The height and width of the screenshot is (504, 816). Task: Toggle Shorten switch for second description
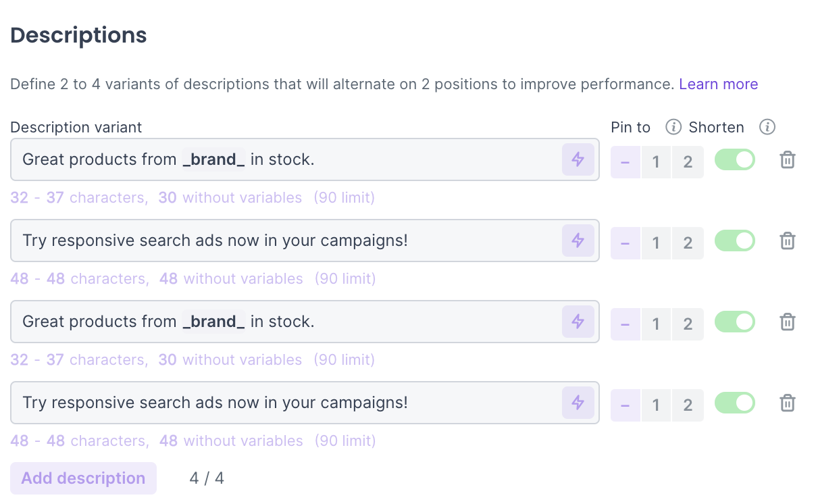click(735, 241)
